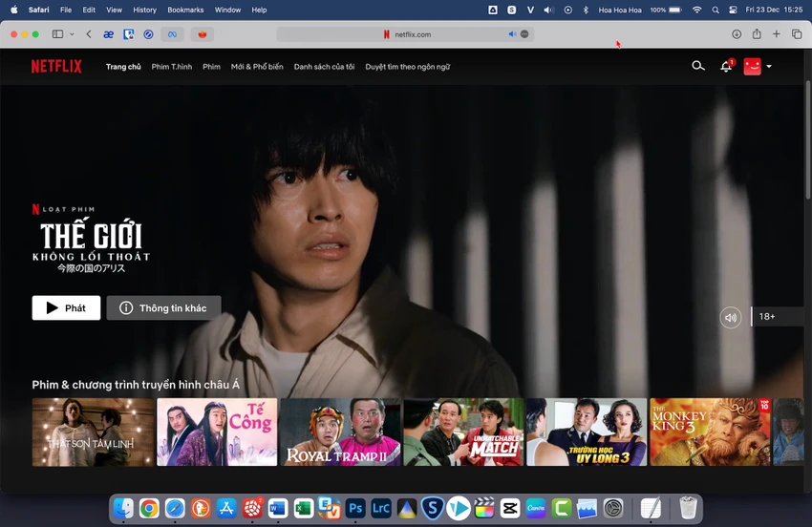812x527 pixels.
Task: Click the red profile avatar
Action: [752, 66]
